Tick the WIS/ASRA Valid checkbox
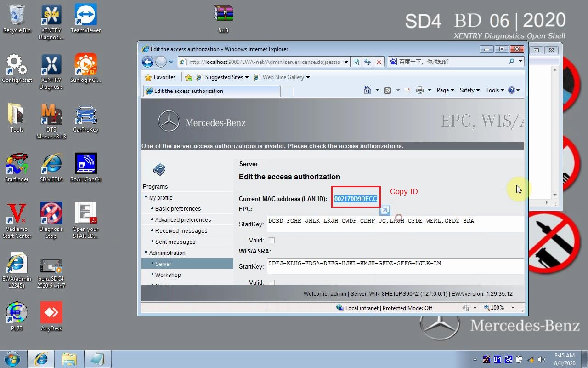The image size is (588, 368). click(x=271, y=282)
